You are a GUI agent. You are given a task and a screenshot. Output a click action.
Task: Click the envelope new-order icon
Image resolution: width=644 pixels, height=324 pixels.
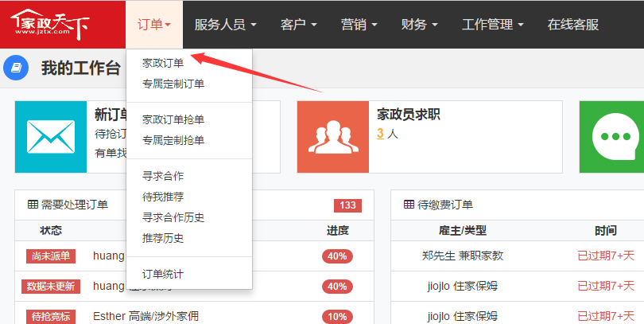tap(51, 137)
